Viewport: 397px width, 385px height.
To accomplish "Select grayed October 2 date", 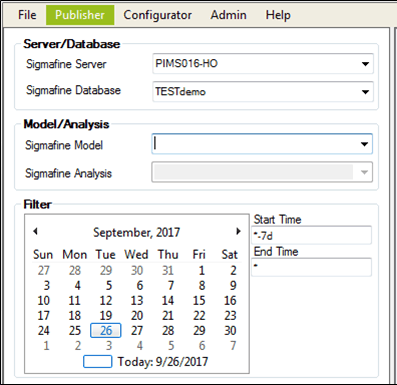I will 77,346.
